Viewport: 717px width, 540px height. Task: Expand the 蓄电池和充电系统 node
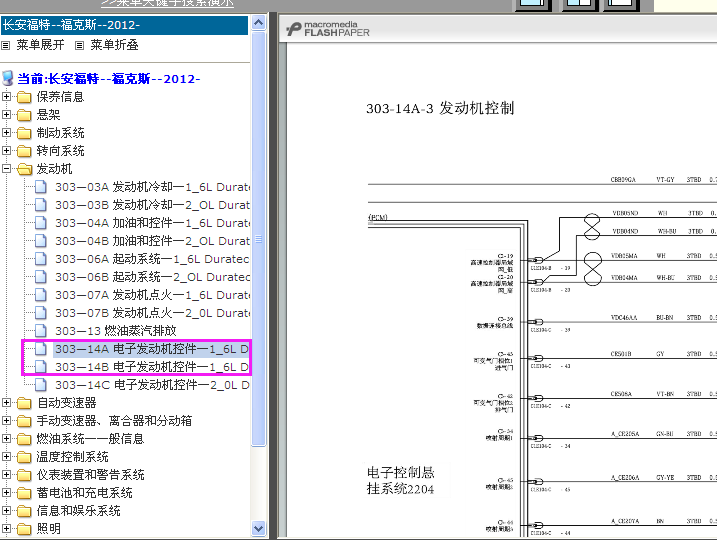point(6,492)
